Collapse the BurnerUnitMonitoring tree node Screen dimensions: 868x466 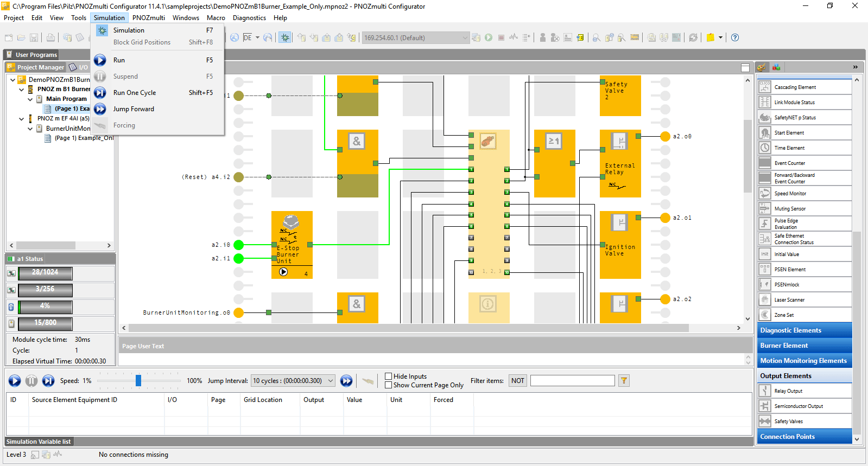(x=30, y=129)
